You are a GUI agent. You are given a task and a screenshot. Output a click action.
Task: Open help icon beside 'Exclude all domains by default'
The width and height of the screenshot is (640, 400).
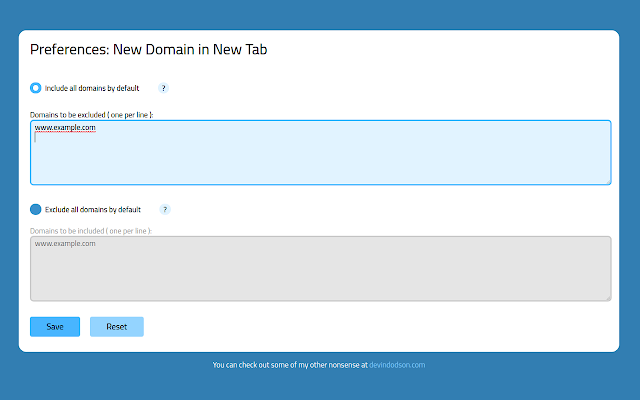click(165, 209)
